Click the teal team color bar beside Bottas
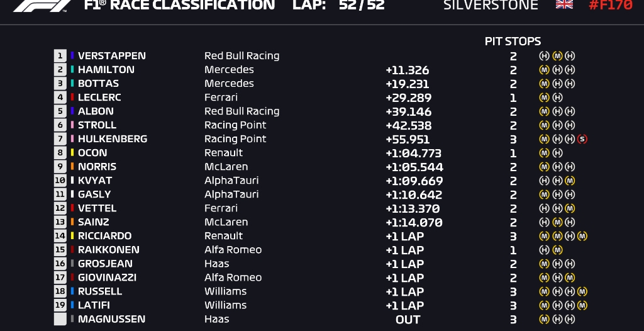The image size is (644, 331). [72, 84]
